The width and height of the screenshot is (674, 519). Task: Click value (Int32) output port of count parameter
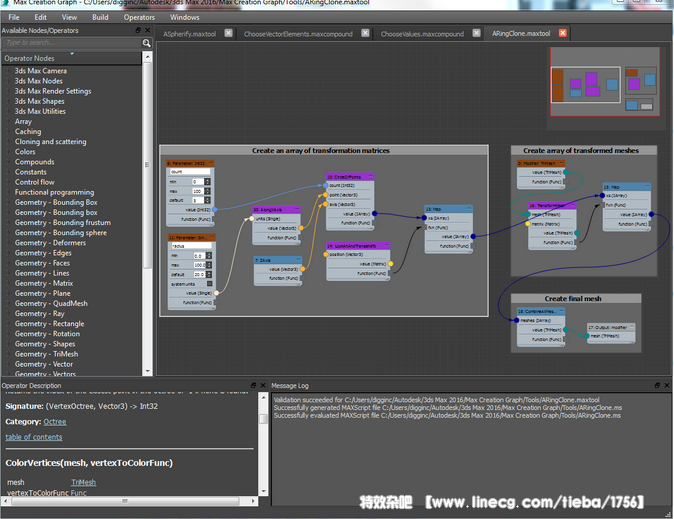pos(214,209)
